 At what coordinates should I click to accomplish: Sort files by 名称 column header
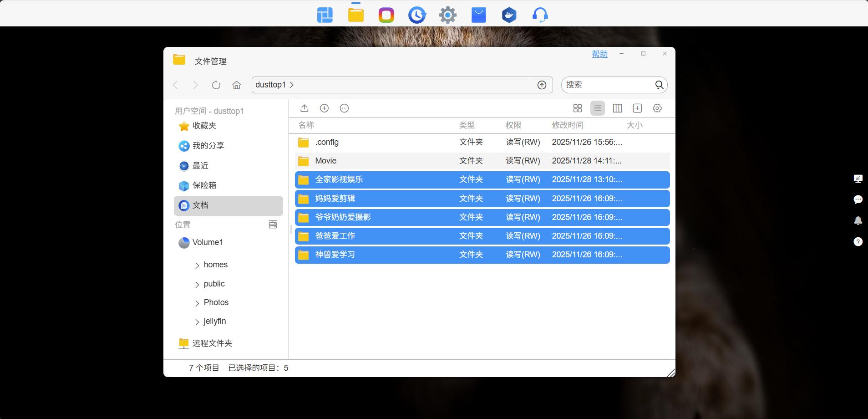(306, 125)
